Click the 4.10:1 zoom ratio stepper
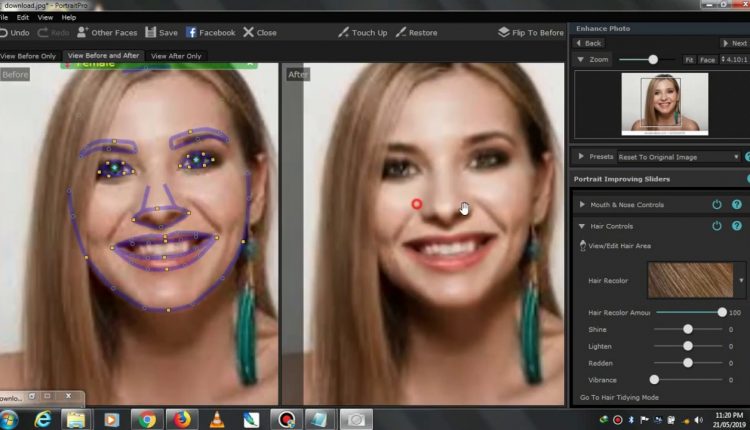Image resolution: width=750 pixels, height=430 pixels. pos(734,59)
